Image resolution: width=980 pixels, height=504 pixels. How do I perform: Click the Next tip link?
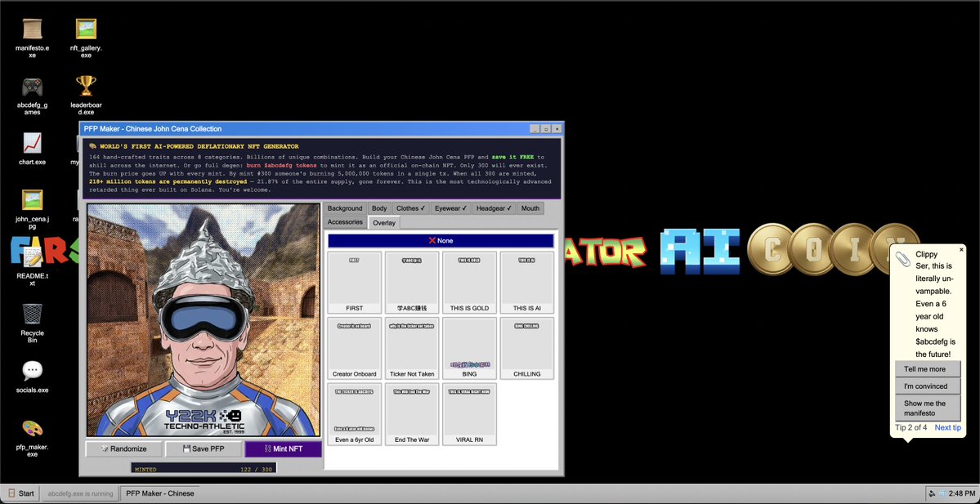coord(947,428)
